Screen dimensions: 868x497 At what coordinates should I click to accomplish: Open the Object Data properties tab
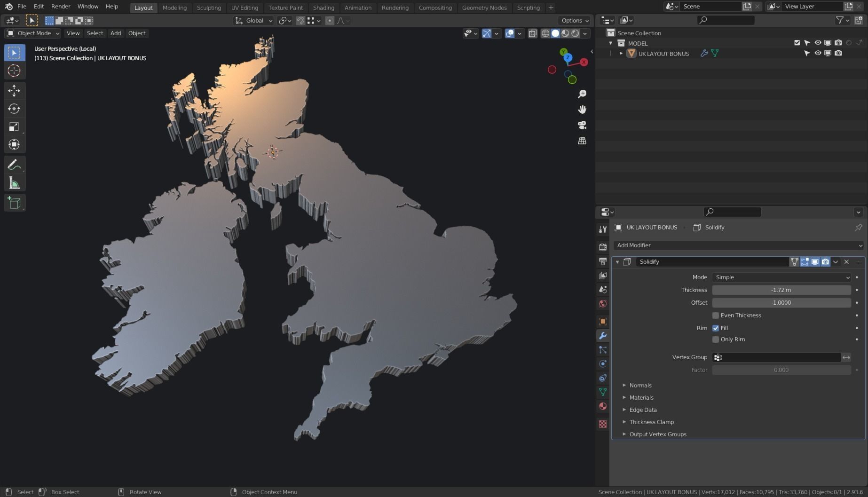603,392
